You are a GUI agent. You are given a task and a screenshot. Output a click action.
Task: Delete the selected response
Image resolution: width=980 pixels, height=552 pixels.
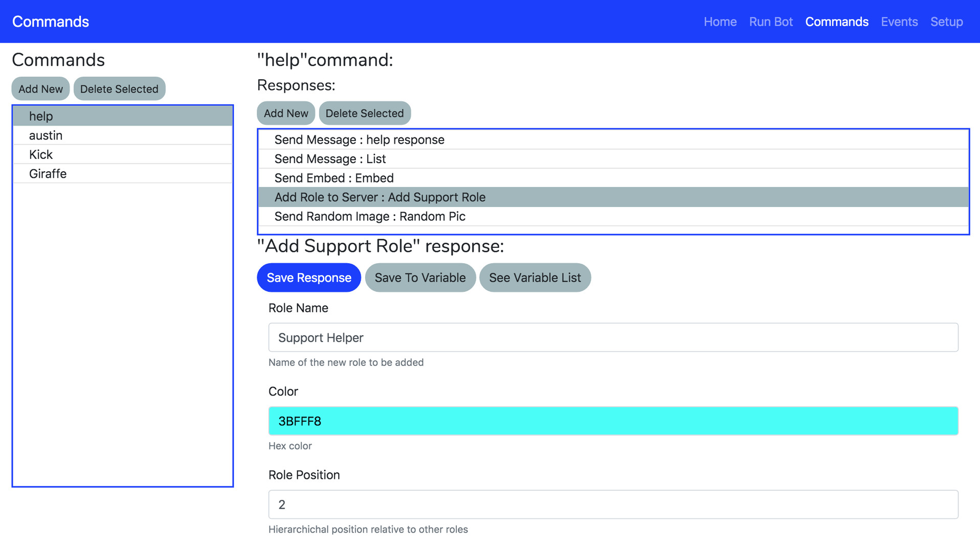pyautogui.click(x=364, y=113)
